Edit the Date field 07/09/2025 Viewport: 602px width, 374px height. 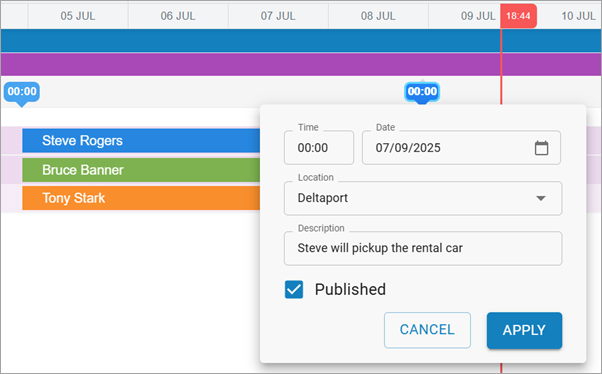[461, 148]
